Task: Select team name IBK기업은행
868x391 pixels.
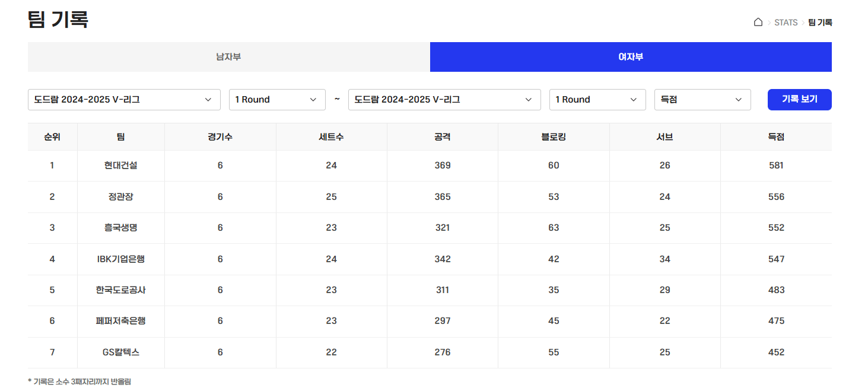Action: (x=120, y=259)
